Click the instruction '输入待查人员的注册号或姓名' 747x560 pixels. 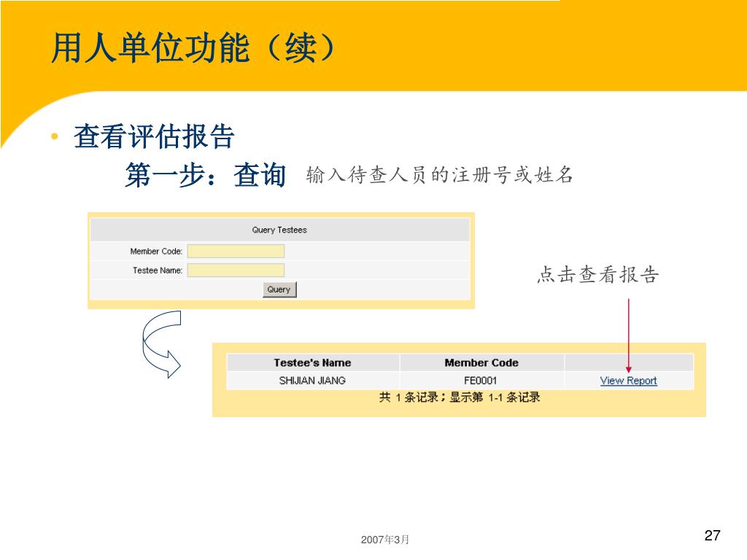coord(439,175)
